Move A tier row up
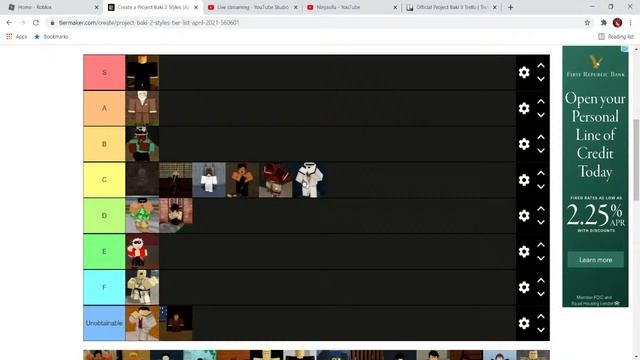The height and width of the screenshot is (360, 640). pyautogui.click(x=541, y=101)
